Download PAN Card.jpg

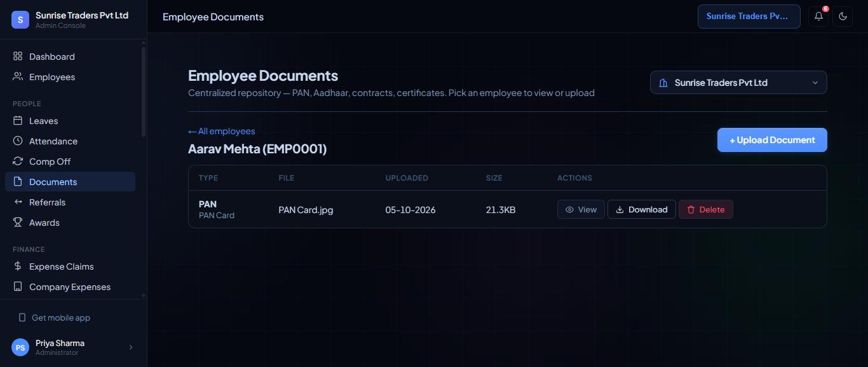(x=641, y=209)
